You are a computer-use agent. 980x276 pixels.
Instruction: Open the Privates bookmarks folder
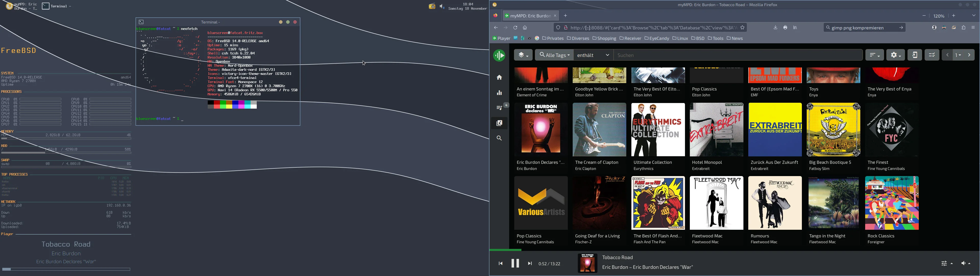[x=553, y=39]
